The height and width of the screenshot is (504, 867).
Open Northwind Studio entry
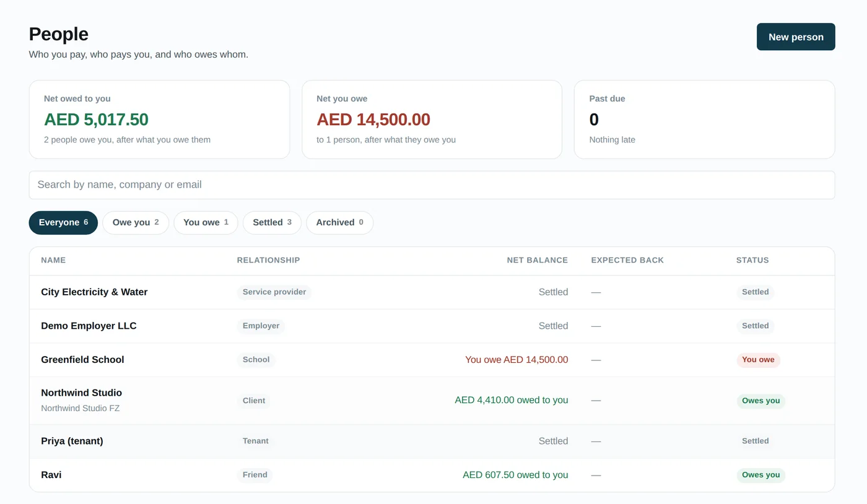pos(432,401)
